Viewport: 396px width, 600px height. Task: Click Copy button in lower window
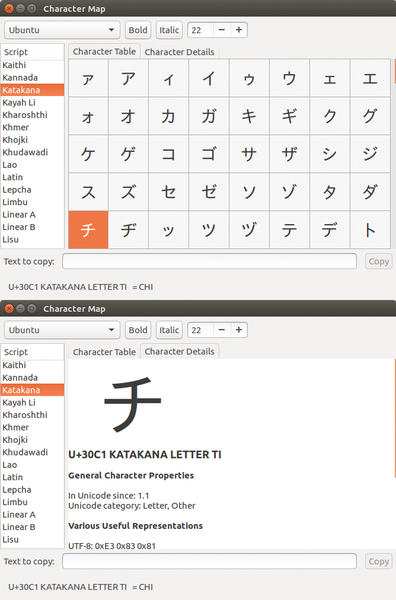(378, 561)
